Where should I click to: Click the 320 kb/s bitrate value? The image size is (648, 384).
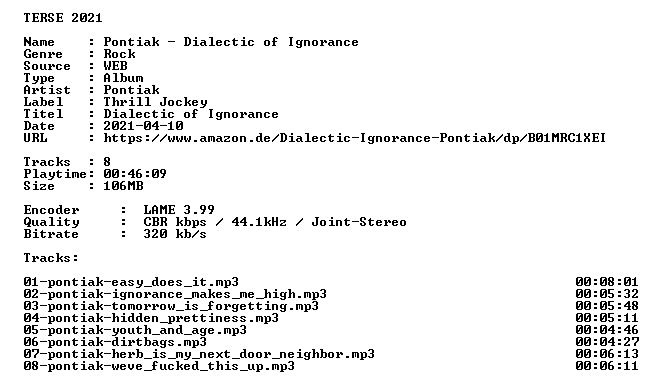175,234
